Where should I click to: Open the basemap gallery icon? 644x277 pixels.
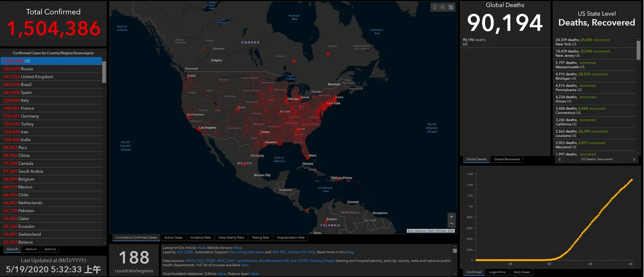click(451, 7)
